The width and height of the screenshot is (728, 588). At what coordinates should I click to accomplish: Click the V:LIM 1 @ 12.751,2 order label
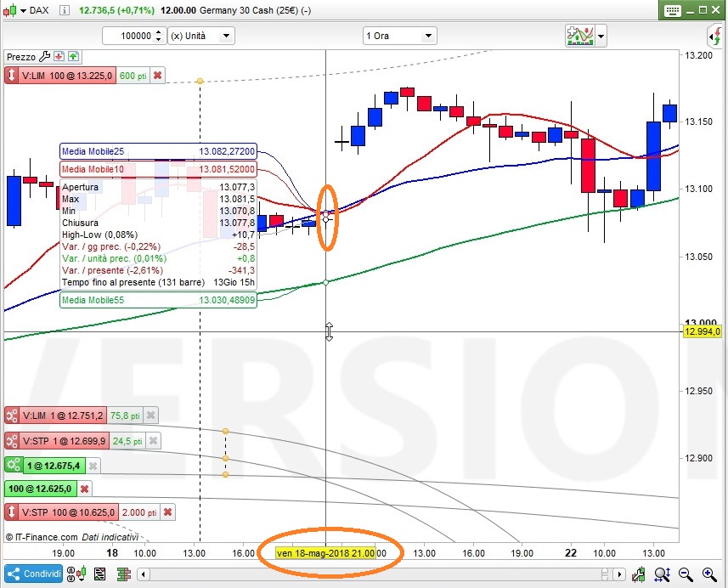(x=63, y=416)
